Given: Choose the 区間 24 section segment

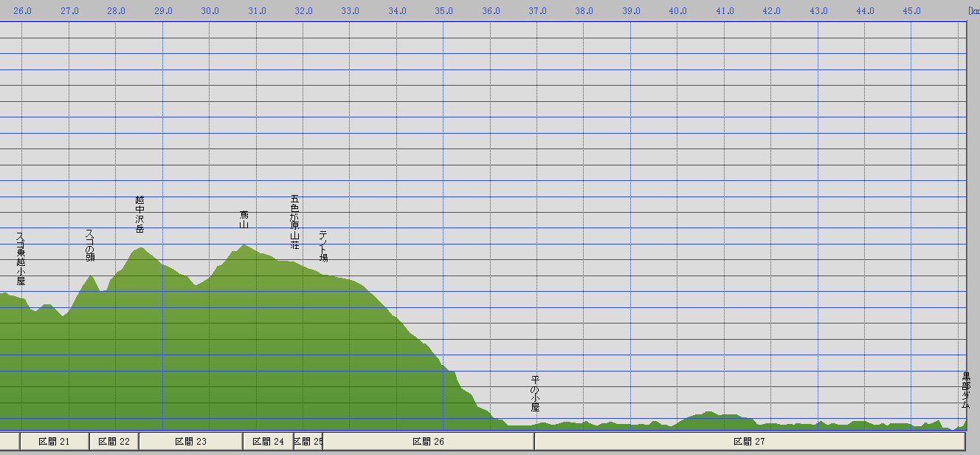Looking at the screenshot, I should 268,442.
